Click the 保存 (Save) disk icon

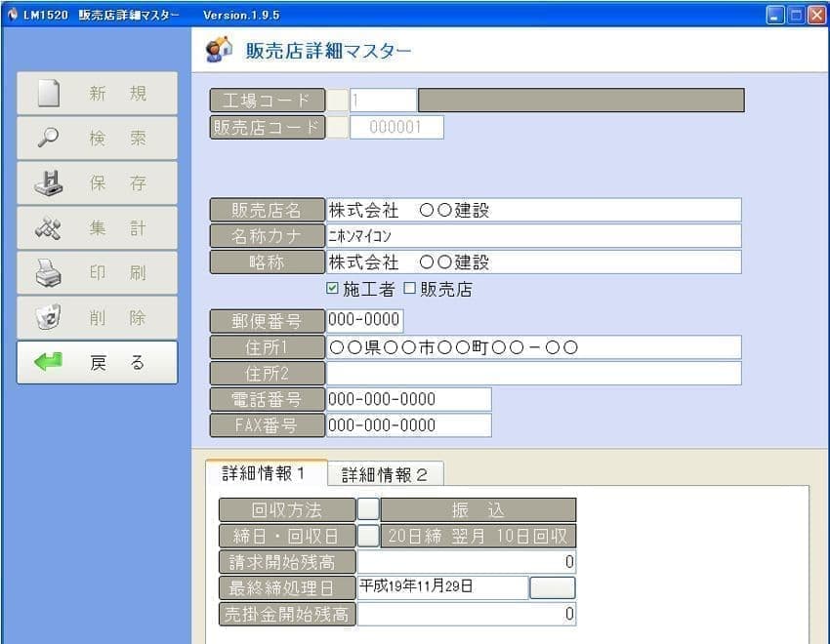pos(48,183)
